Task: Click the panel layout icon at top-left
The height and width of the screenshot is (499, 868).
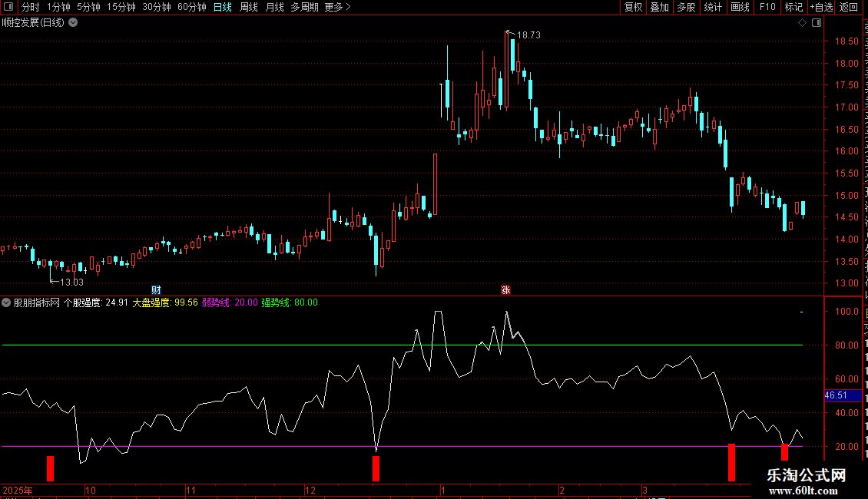Action: click(x=8, y=7)
